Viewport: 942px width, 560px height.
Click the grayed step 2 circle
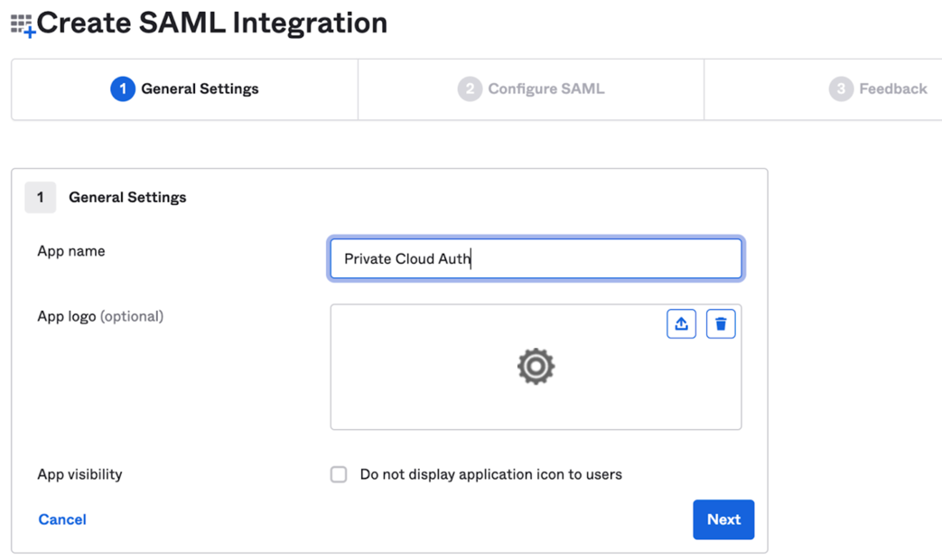[470, 89]
